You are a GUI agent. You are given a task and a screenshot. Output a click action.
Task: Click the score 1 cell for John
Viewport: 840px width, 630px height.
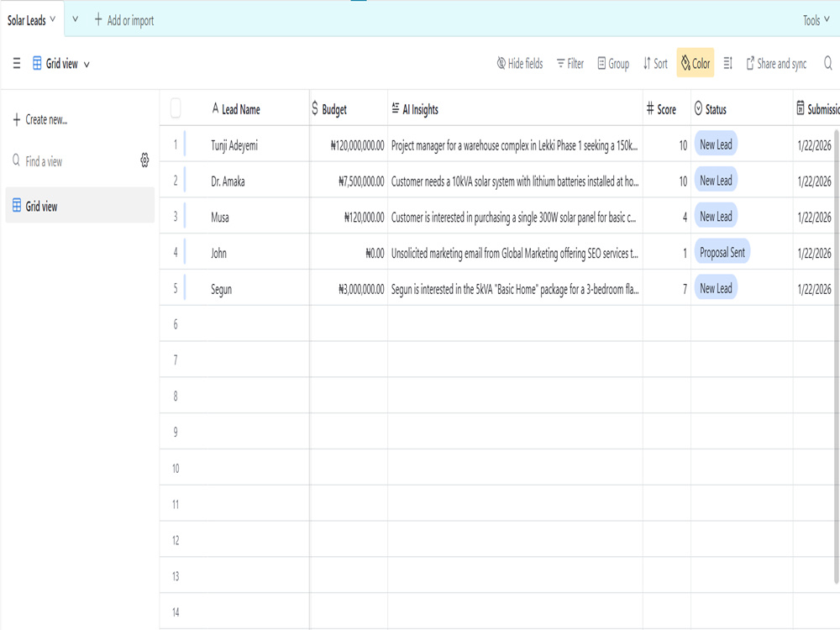[667, 252]
